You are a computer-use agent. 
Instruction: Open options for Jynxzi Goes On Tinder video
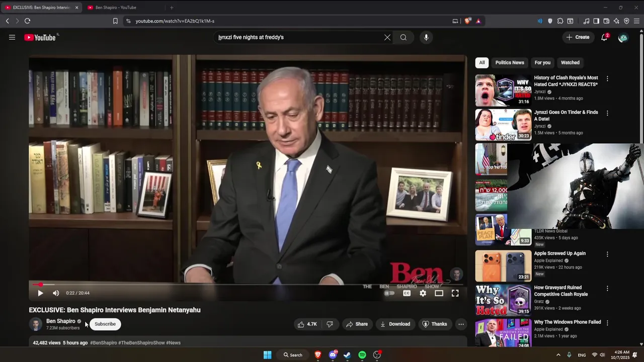[x=607, y=114]
